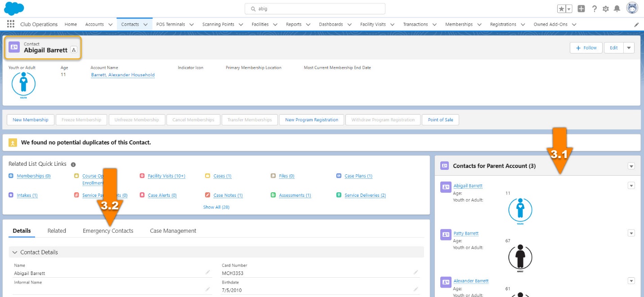
Task: Collapse the Contact Details section
Action: (x=15, y=252)
